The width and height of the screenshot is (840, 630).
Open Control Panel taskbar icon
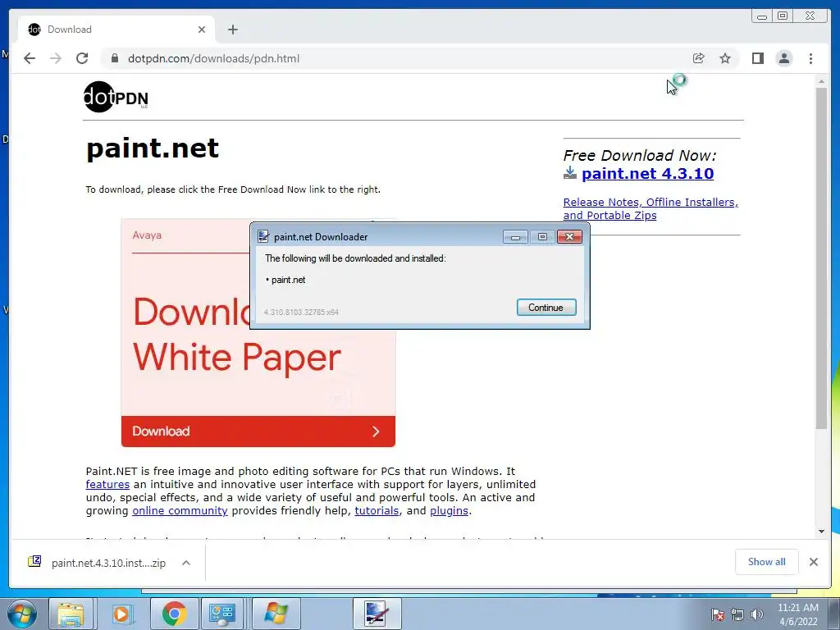222,614
